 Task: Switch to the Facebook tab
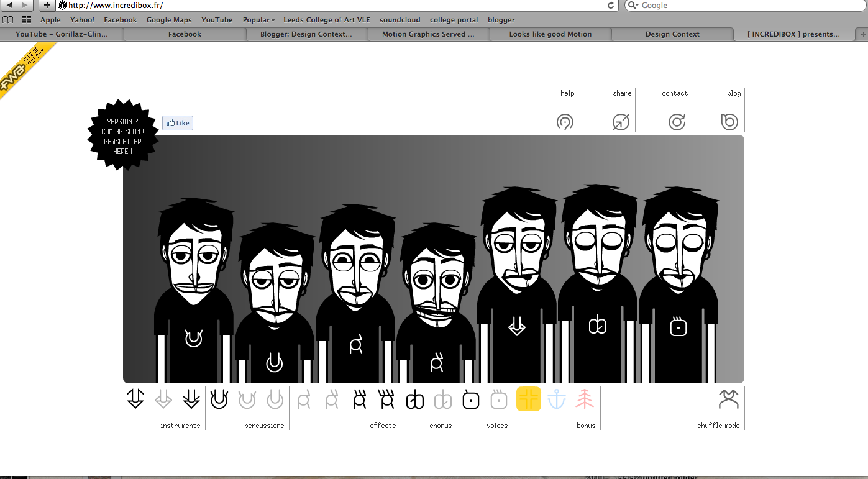185,34
